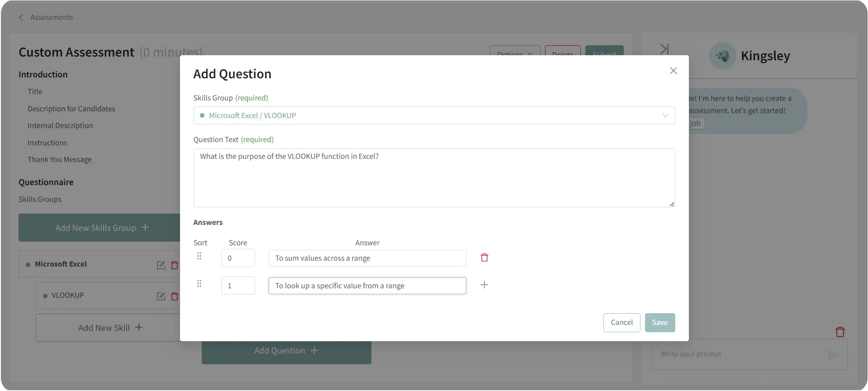Edit the 'To look up a specific value' answer
The height and width of the screenshot is (391, 868).
coord(367,286)
